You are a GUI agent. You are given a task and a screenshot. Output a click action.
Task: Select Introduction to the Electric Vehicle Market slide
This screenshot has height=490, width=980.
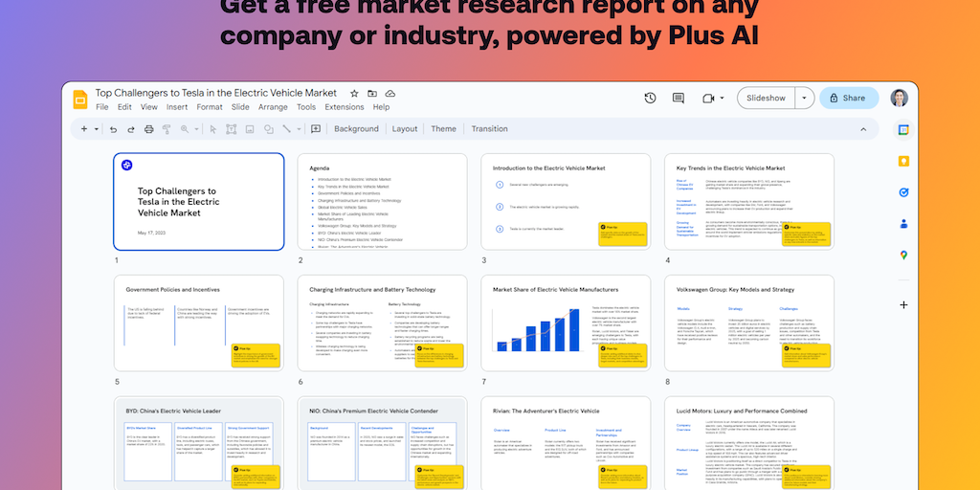pyautogui.click(x=566, y=201)
